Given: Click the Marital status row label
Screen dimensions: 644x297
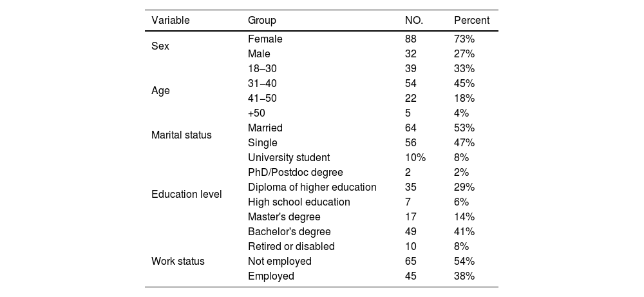Looking at the screenshot, I should (181, 135).
